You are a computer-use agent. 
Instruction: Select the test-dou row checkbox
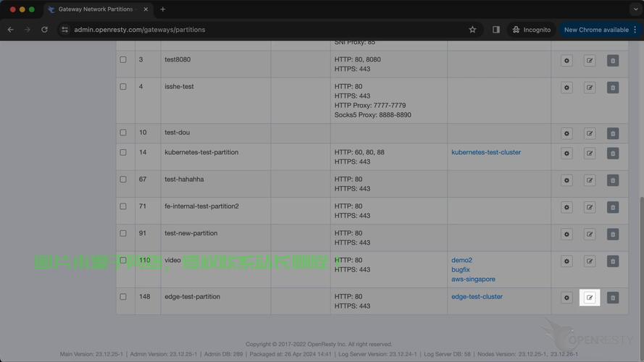[x=123, y=132]
